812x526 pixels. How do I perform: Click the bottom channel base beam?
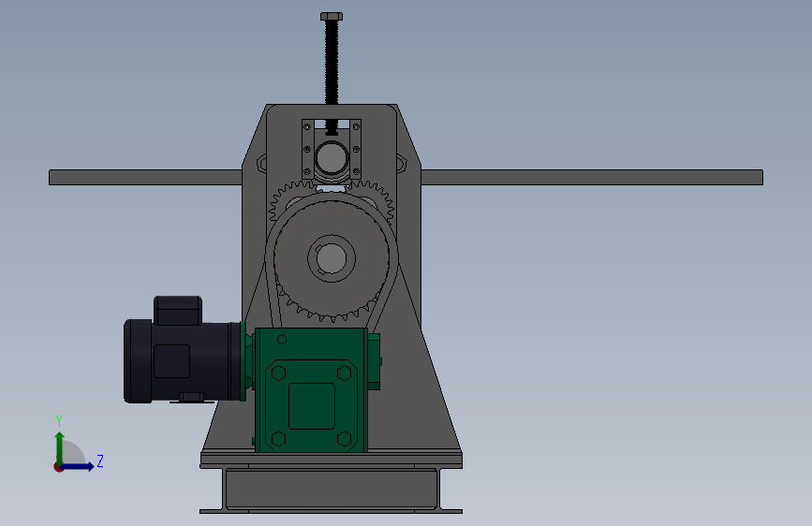[332, 489]
